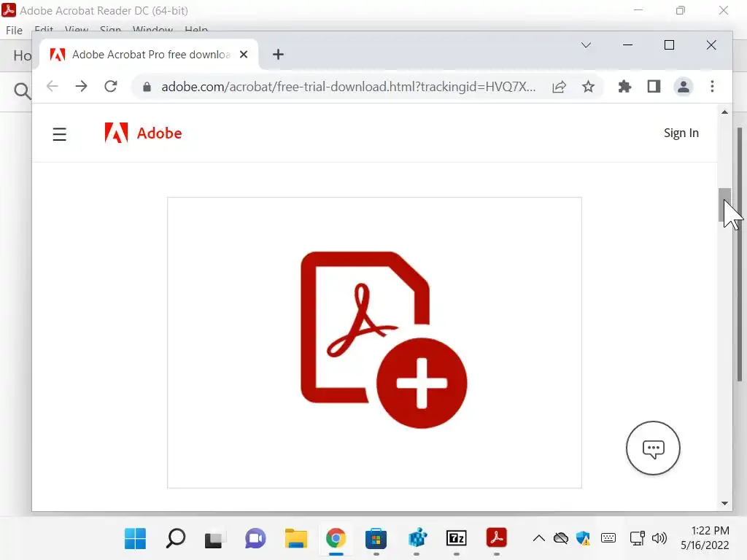This screenshot has width=747, height=560.
Task: Open File menu in Acrobat Reader
Action: tap(14, 31)
